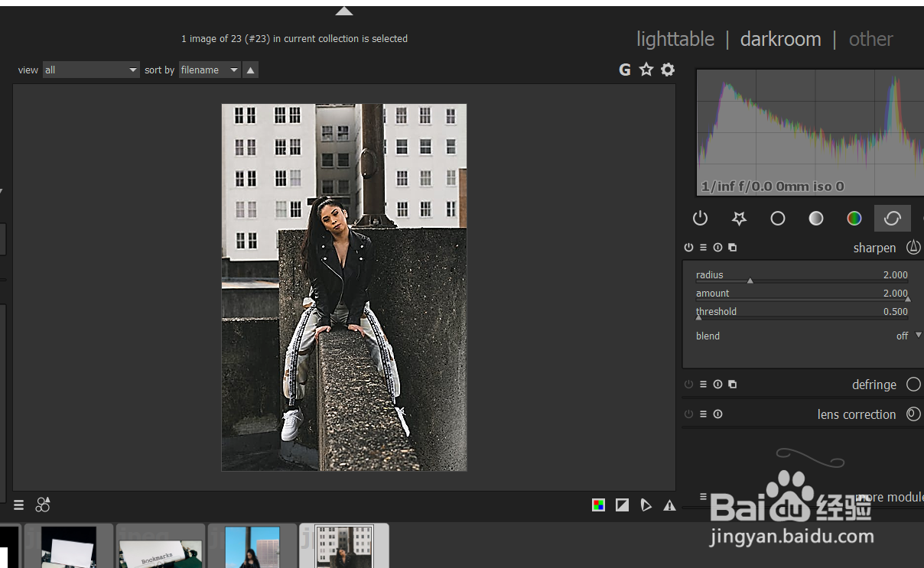Image resolution: width=924 pixels, height=568 pixels.
Task: Switch to lighttable view
Action: tap(675, 39)
